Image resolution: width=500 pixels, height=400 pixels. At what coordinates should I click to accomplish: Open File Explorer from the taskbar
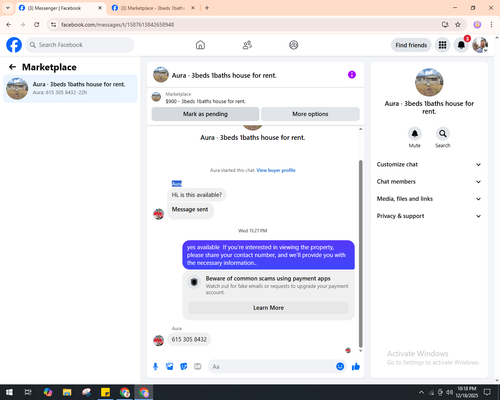coord(67,392)
